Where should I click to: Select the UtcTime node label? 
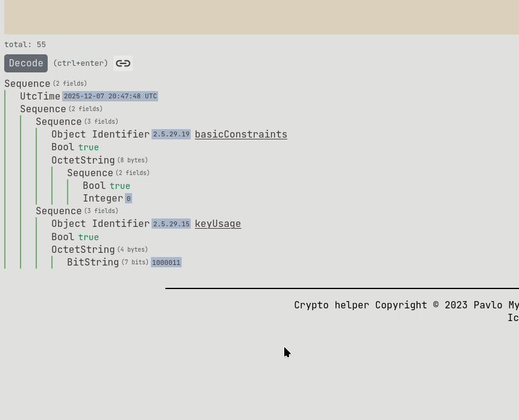pyautogui.click(x=40, y=97)
